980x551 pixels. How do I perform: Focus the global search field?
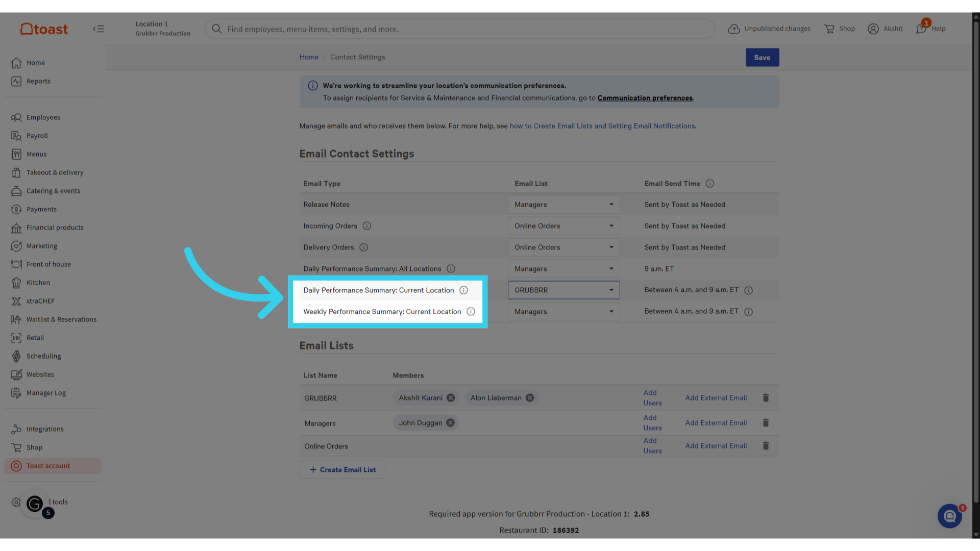[460, 29]
